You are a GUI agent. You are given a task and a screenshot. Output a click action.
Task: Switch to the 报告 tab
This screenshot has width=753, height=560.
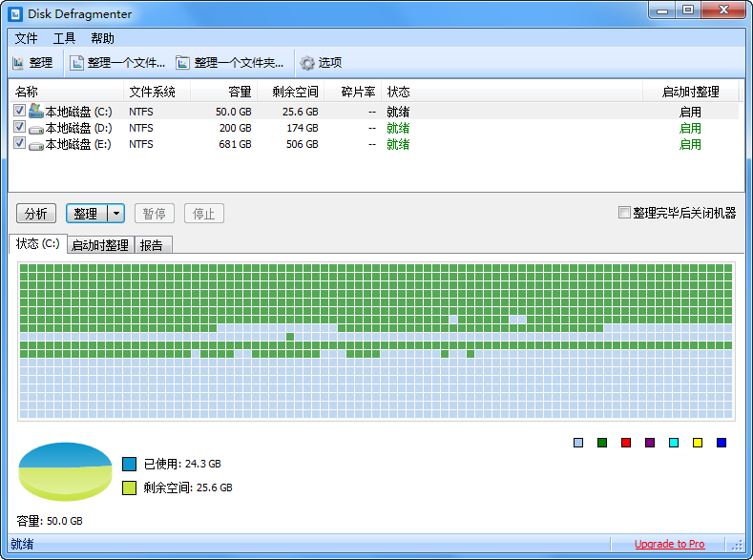(152, 245)
